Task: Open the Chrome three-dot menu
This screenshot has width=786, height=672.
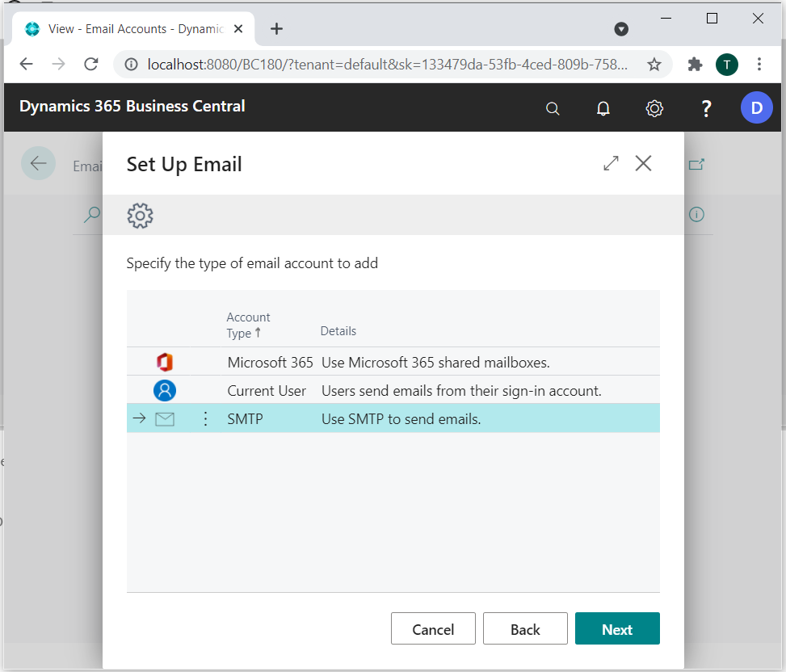Action: [x=759, y=64]
